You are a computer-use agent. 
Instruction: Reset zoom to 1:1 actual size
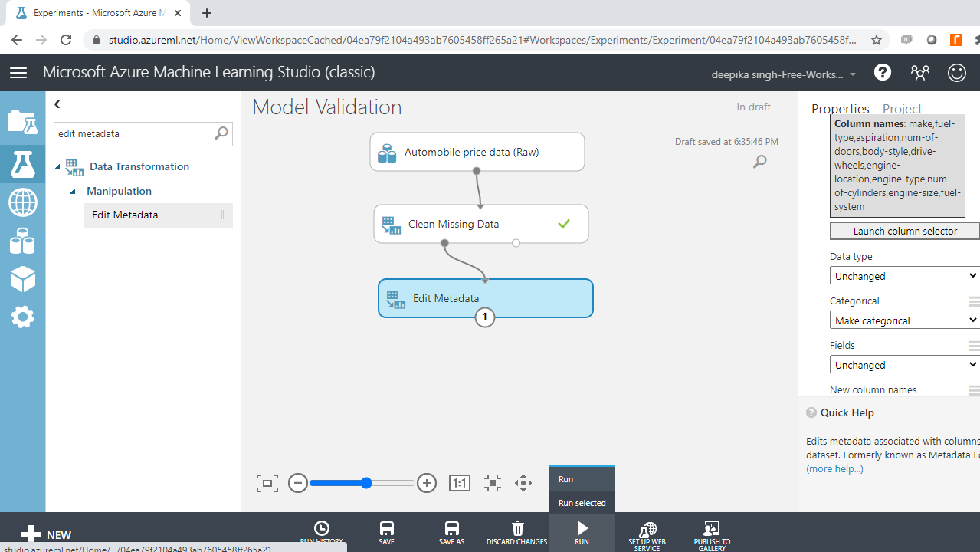coord(459,483)
